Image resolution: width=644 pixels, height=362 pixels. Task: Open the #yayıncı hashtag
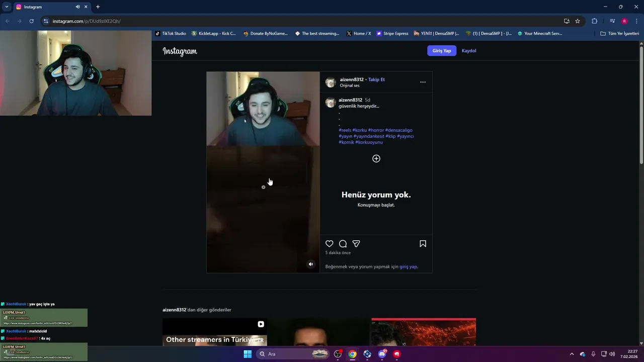(x=406, y=136)
